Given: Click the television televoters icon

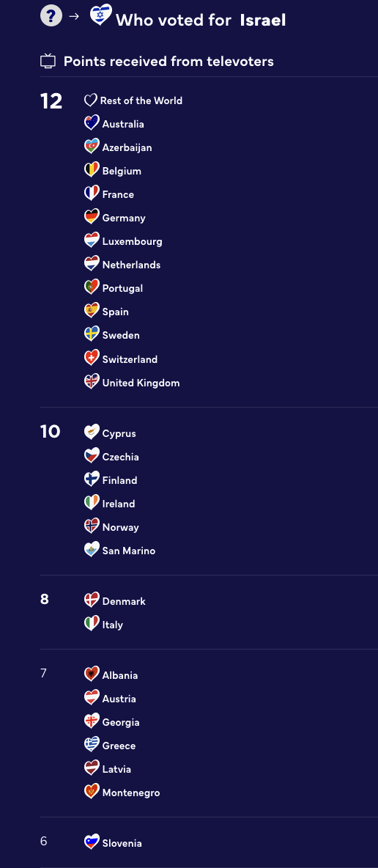Looking at the screenshot, I should [48, 61].
